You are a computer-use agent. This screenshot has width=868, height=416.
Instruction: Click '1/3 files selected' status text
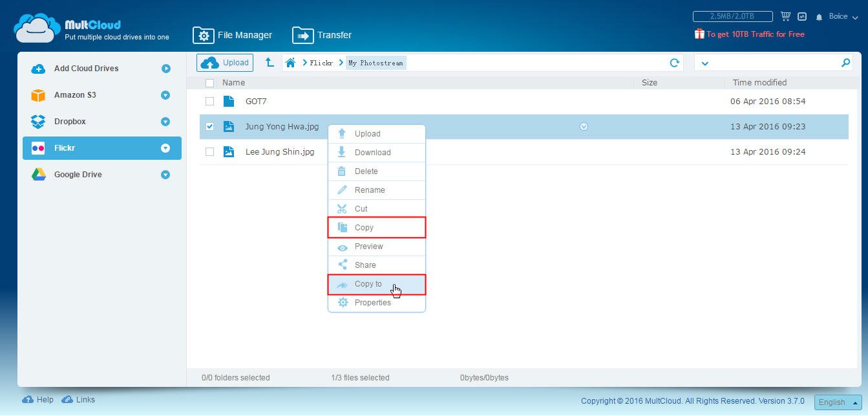click(360, 378)
